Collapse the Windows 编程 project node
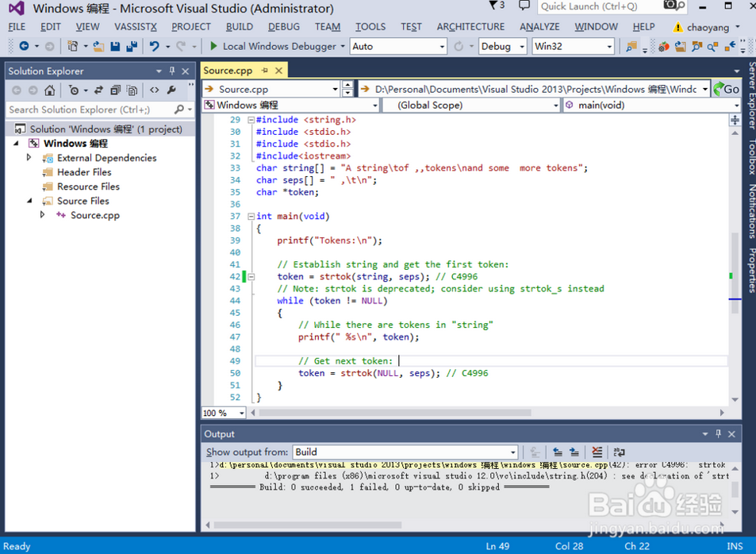 click(x=17, y=144)
